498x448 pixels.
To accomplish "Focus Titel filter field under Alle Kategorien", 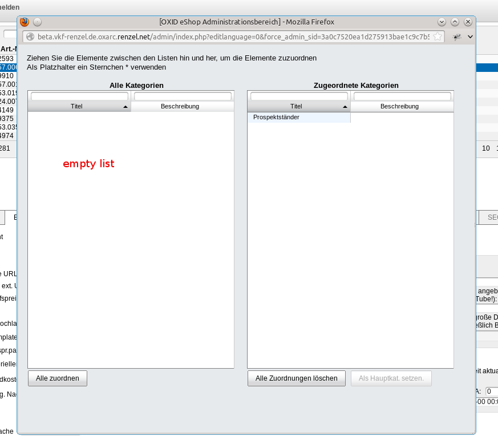I will [79, 96].
